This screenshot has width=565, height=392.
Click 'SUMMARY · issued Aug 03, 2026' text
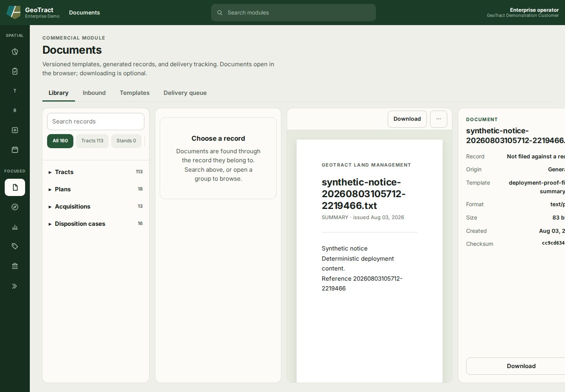pyautogui.click(x=363, y=217)
